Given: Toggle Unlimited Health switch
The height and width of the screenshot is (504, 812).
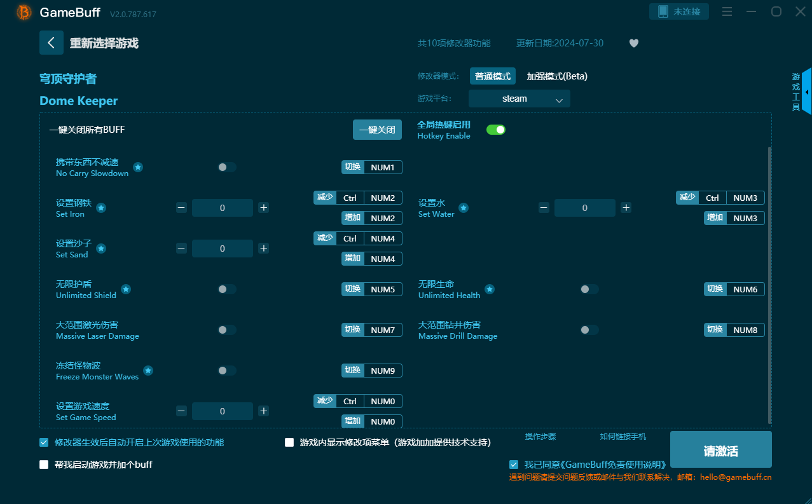Looking at the screenshot, I should 589,289.
